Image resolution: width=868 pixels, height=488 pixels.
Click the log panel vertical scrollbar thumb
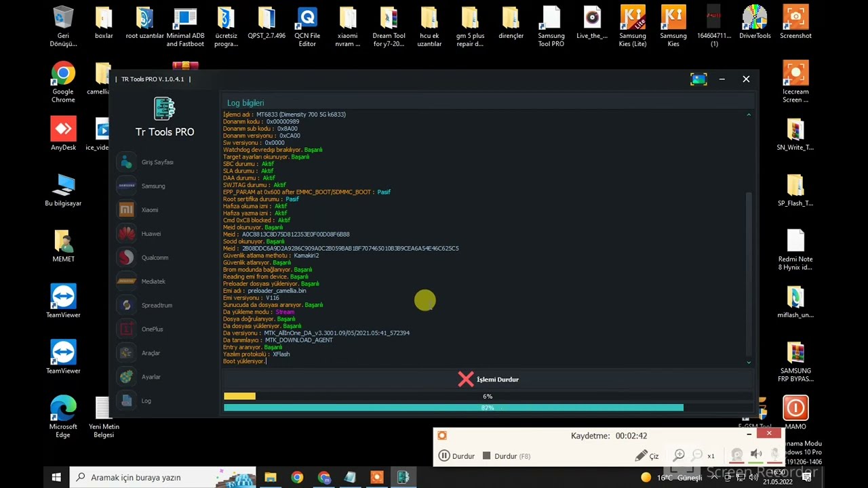point(749,274)
